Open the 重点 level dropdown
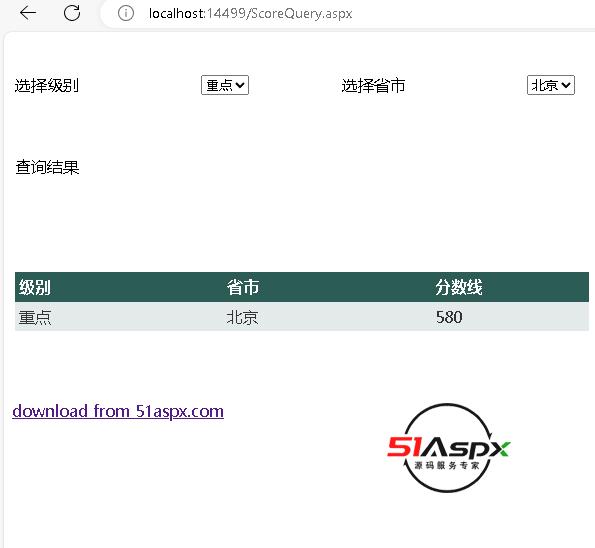This screenshot has width=595, height=548. 225,85
